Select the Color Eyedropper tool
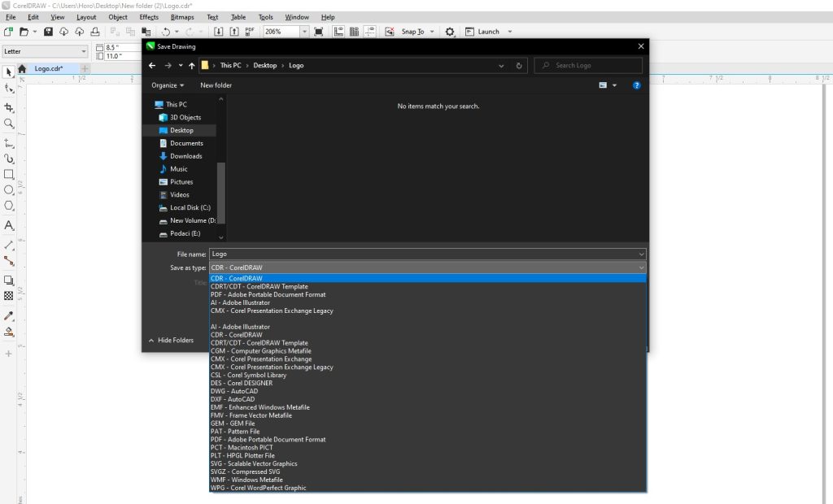The height and width of the screenshot is (504, 833). click(8, 316)
